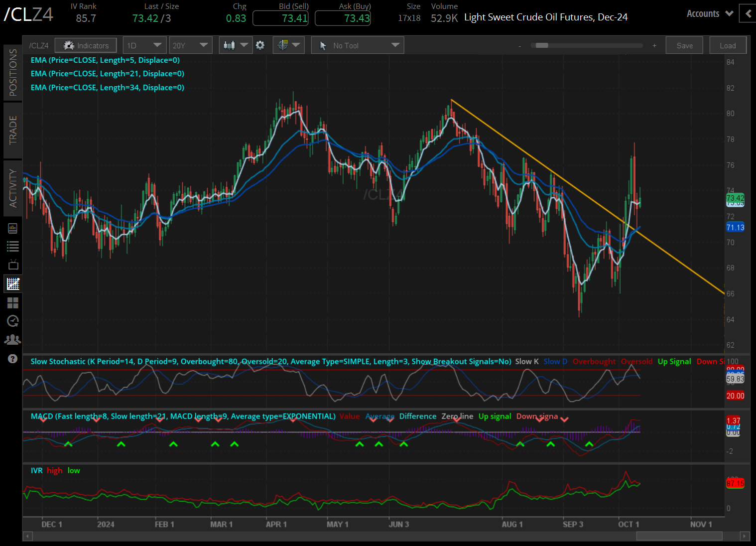Select the active charts icon in sidebar
This screenshot has width=756, height=546.
[x=13, y=284]
